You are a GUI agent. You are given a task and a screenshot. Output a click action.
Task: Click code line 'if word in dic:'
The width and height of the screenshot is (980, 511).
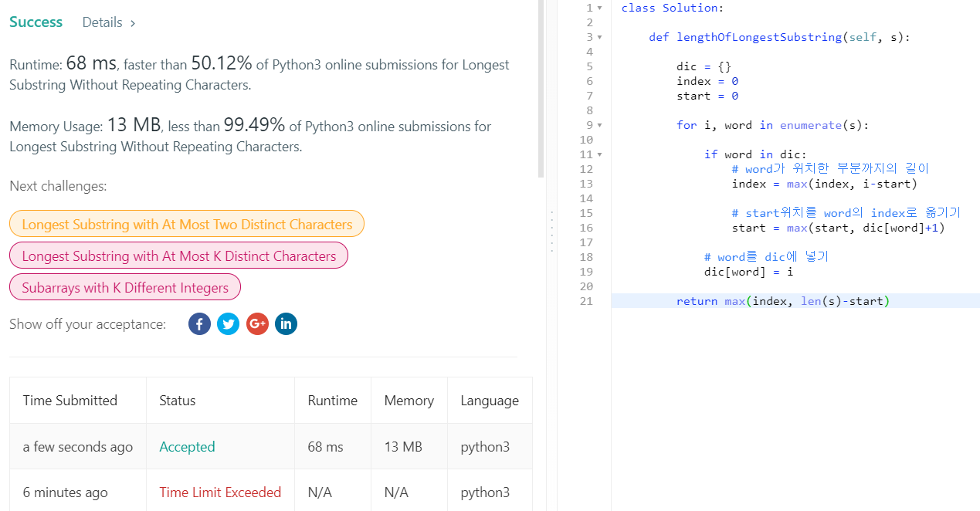[x=755, y=154]
